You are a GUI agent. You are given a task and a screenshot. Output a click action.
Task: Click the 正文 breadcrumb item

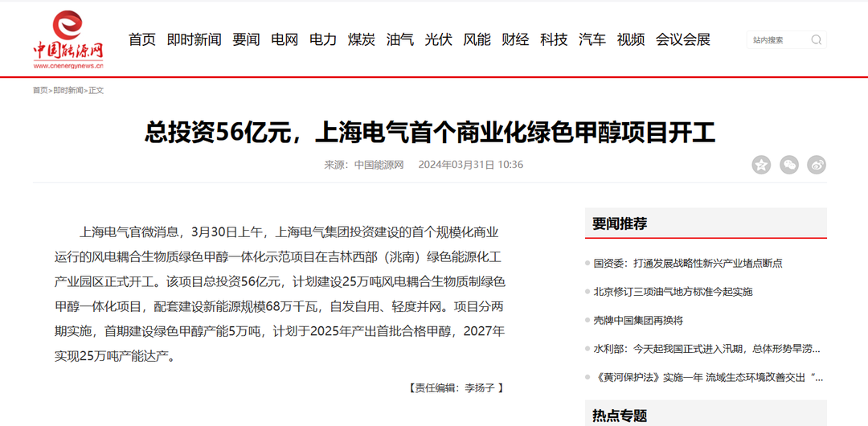pyautogui.click(x=96, y=90)
